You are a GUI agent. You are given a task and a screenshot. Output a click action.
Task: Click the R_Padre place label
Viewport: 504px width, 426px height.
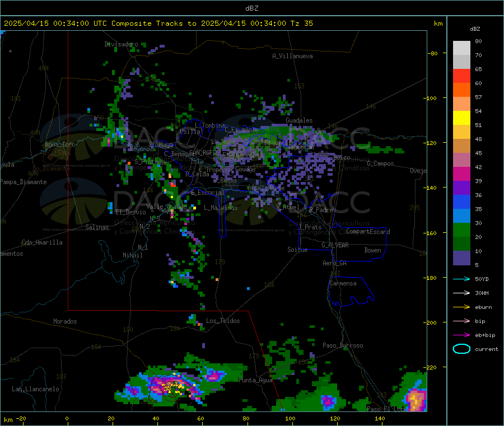[x=321, y=210]
